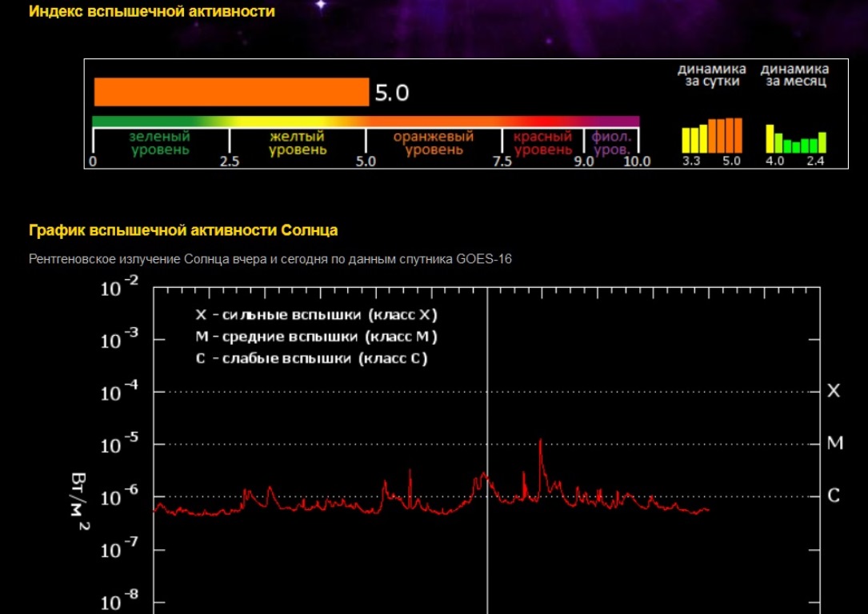Click legend line "M - средние вспышки"

pos(316,337)
